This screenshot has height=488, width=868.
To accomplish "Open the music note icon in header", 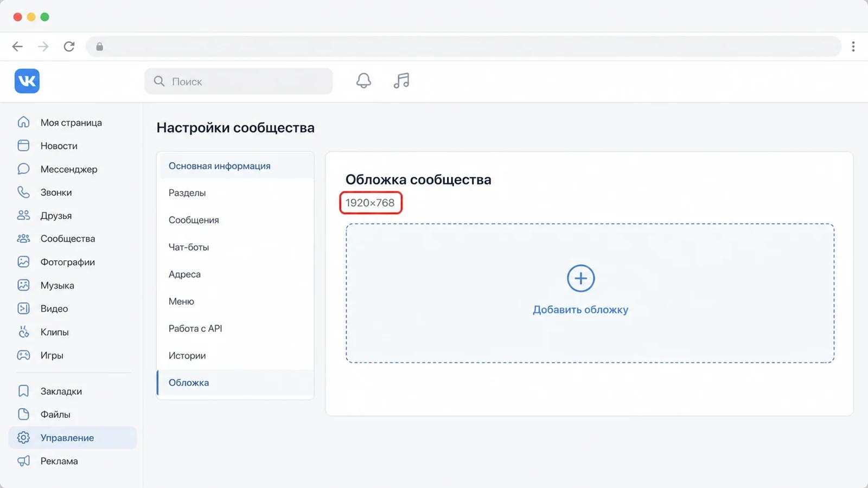I will pos(401,81).
